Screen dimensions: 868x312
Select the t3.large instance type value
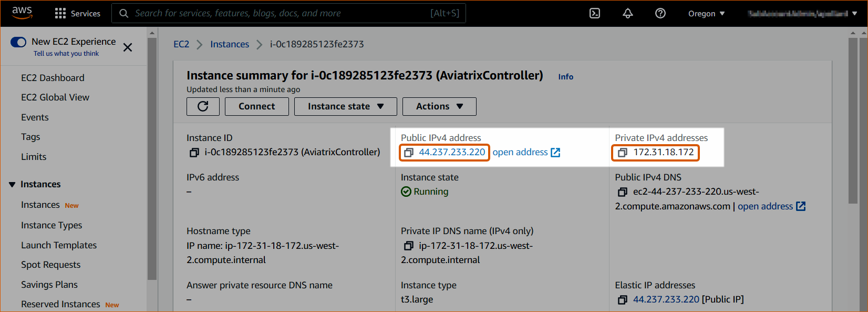click(x=417, y=299)
